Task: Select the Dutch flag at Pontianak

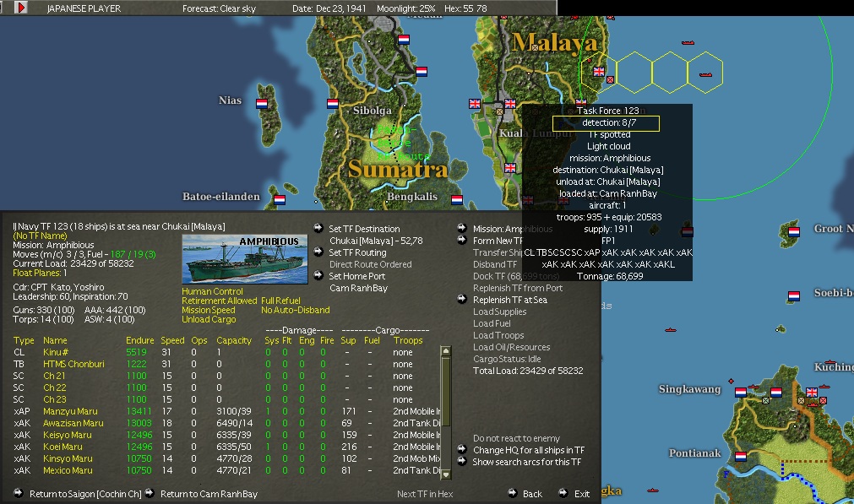Action: pos(741,456)
